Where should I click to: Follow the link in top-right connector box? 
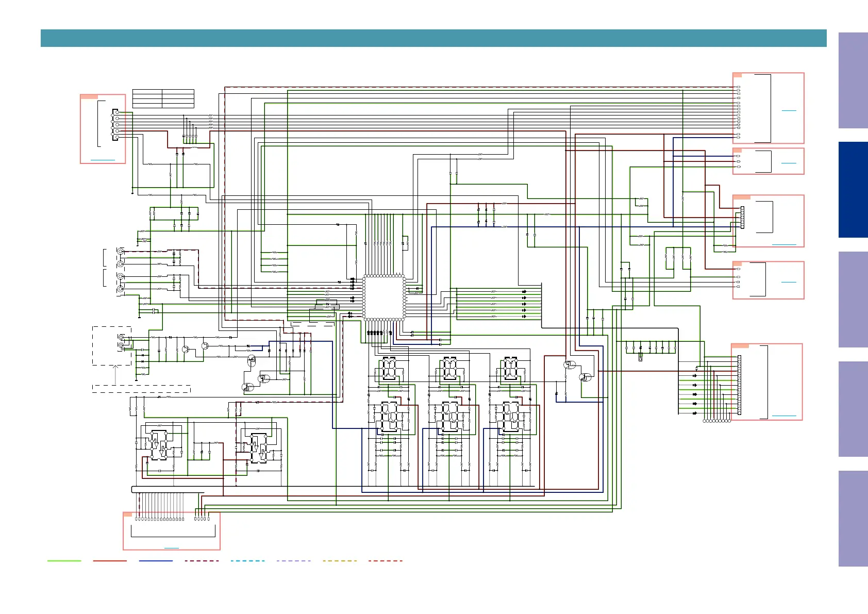click(789, 110)
